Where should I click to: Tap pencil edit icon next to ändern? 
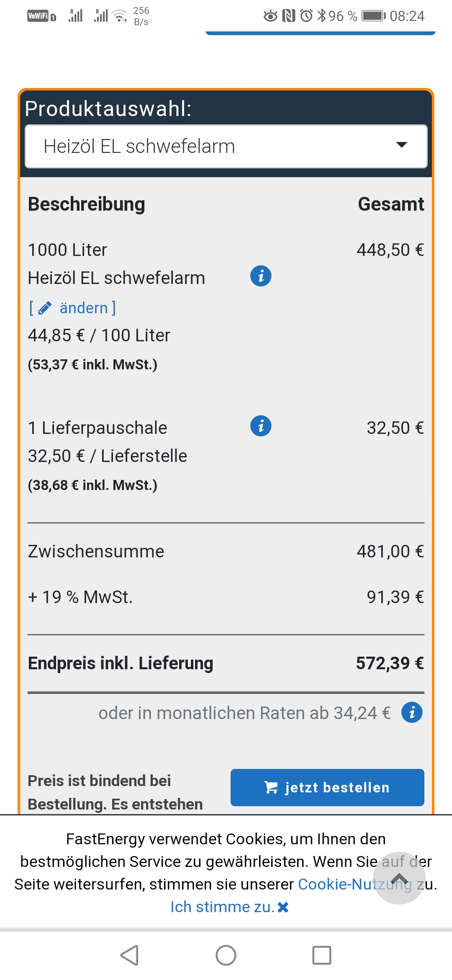[x=45, y=308]
